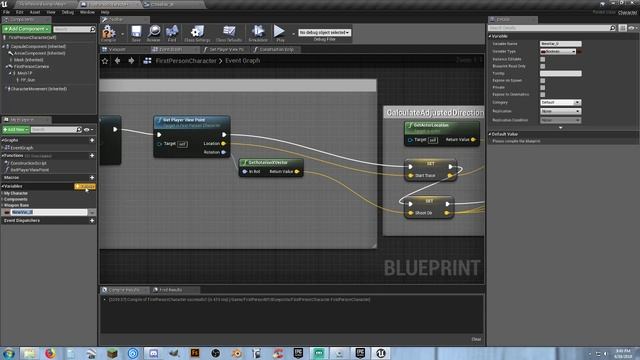Start Simulation from the toolbar
The height and width of the screenshot is (360, 640).
coord(258,33)
